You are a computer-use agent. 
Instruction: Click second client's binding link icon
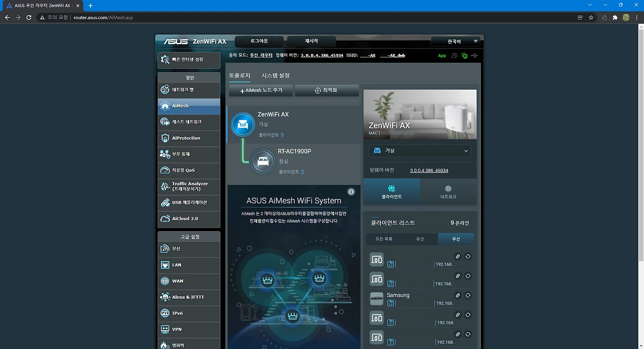pyautogui.click(x=458, y=276)
